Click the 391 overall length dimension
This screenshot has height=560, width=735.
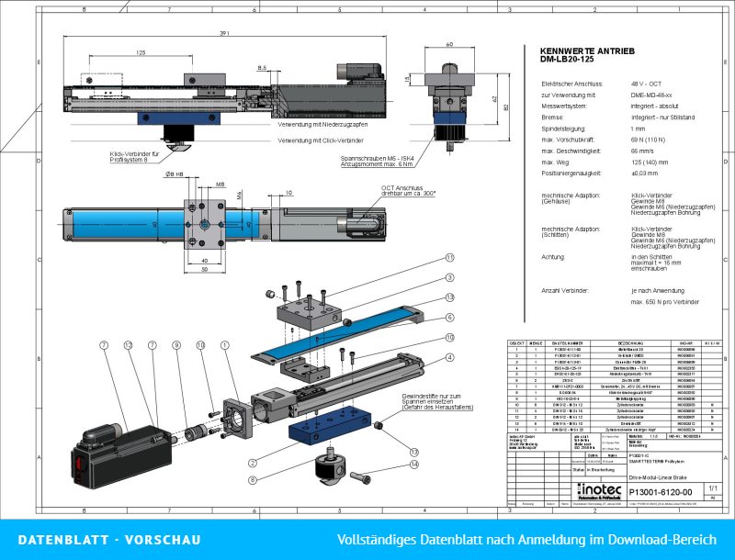point(224,34)
